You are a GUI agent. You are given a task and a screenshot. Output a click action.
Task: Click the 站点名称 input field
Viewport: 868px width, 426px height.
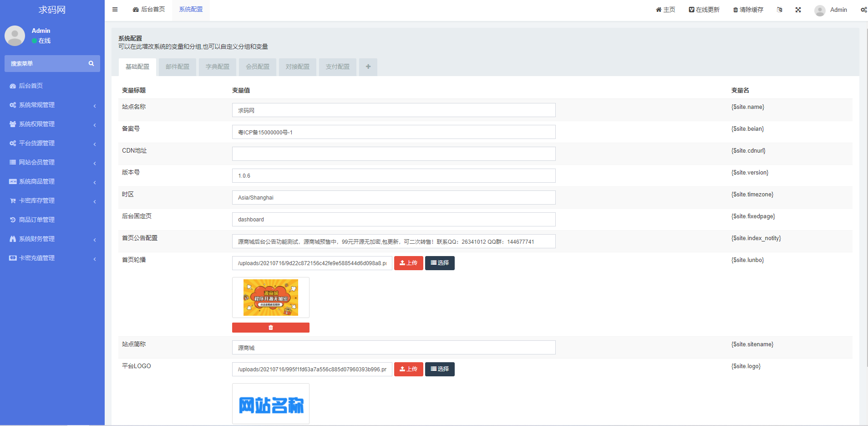[393, 110]
